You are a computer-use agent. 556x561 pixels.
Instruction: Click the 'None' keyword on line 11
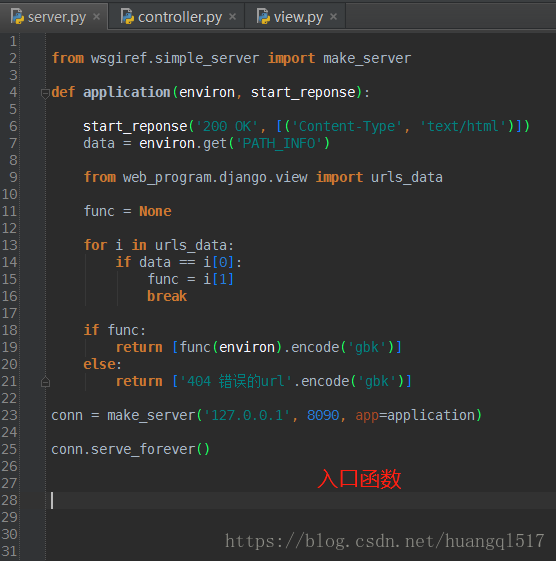pos(155,211)
